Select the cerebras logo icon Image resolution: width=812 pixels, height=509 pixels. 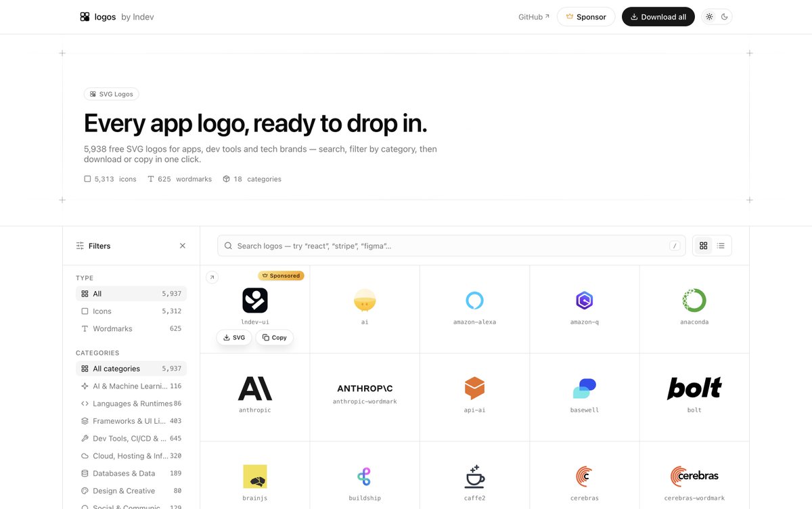click(584, 477)
